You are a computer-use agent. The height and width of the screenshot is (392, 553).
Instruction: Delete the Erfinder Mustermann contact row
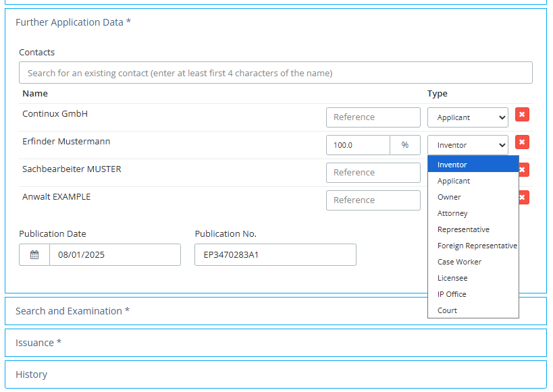[x=522, y=142]
